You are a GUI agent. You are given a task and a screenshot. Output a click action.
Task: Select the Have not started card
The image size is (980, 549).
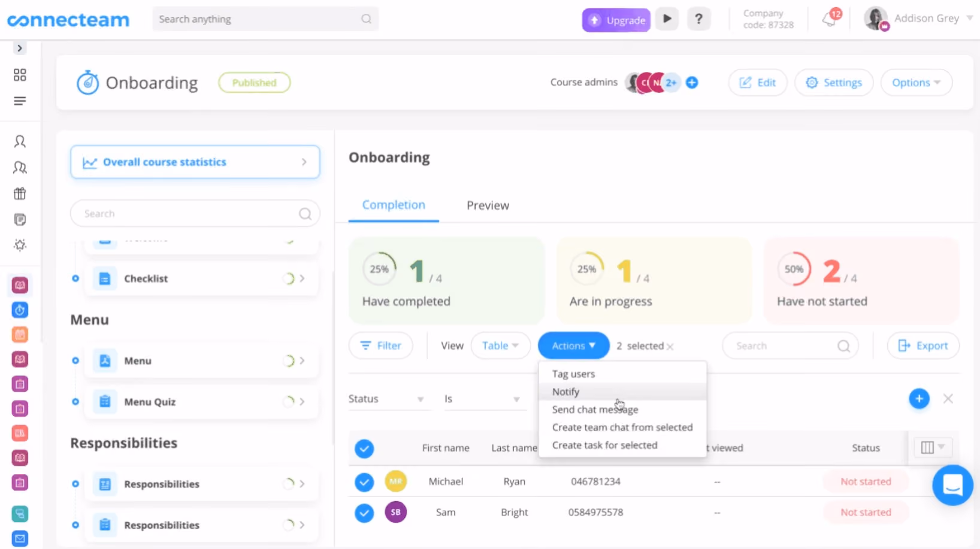(x=861, y=280)
